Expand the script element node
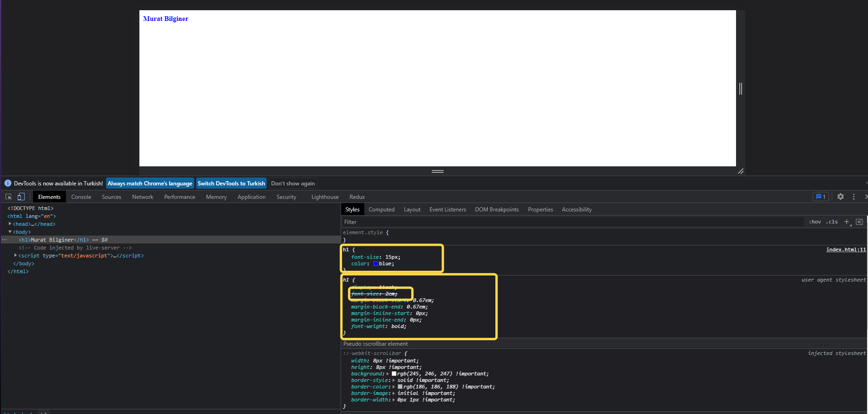Image resolution: width=868 pixels, height=414 pixels. 15,256
